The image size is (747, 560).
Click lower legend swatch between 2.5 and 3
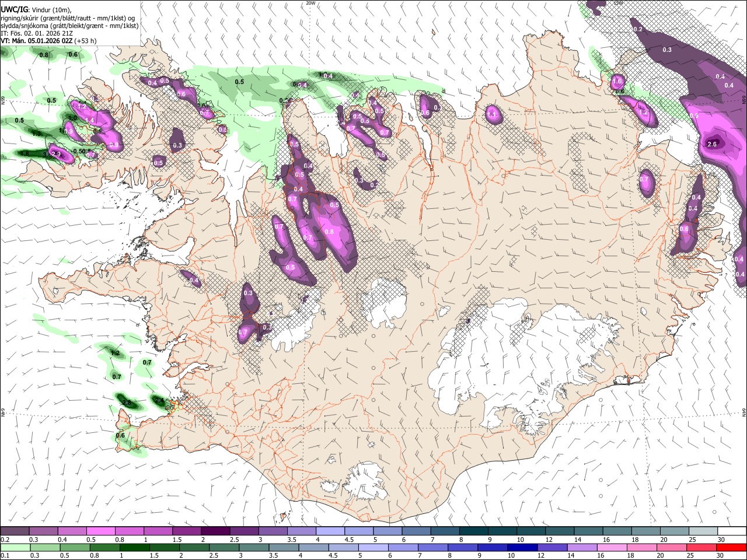(x=224, y=548)
